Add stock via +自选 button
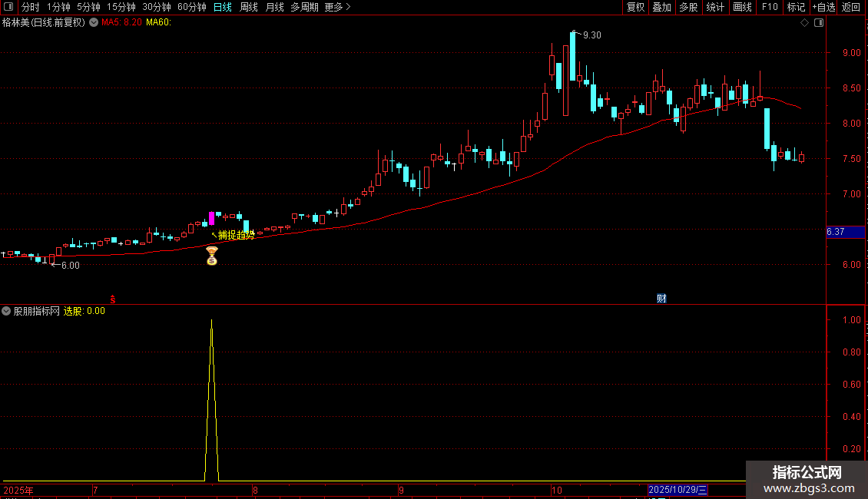This screenshot has width=868, height=499. 823,7
